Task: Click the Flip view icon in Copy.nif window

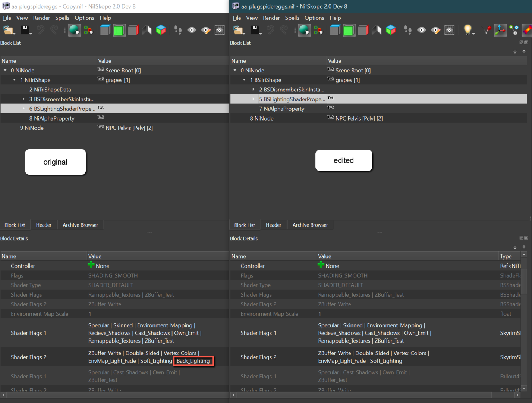Action: pos(147,30)
